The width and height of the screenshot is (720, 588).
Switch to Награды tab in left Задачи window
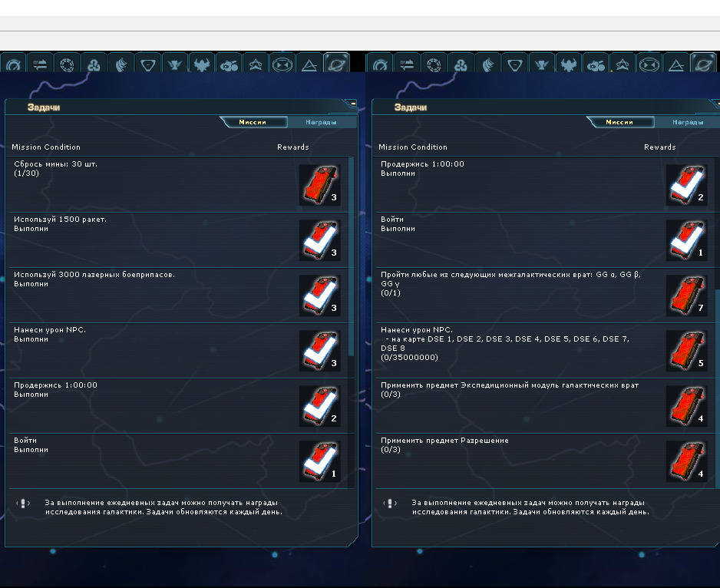(320, 122)
